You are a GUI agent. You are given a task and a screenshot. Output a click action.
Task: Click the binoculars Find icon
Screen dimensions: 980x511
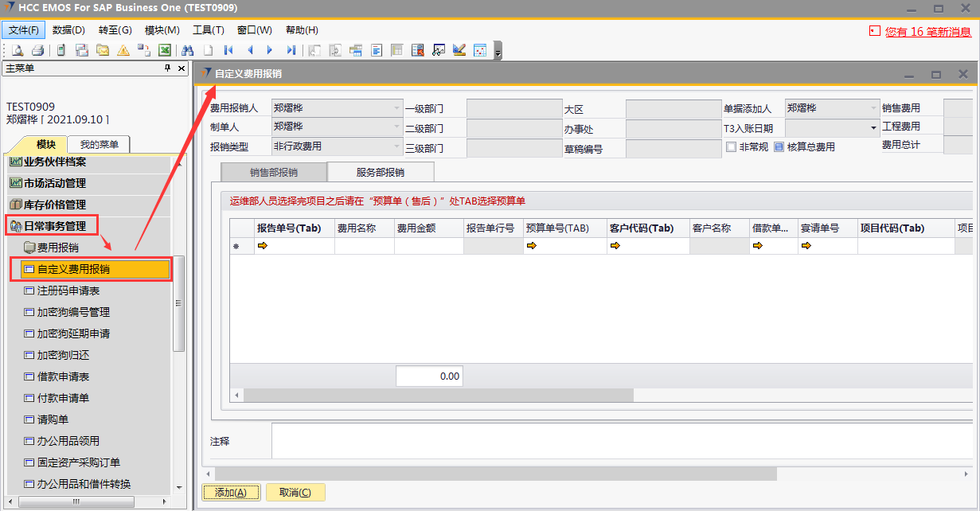pyautogui.click(x=188, y=50)
